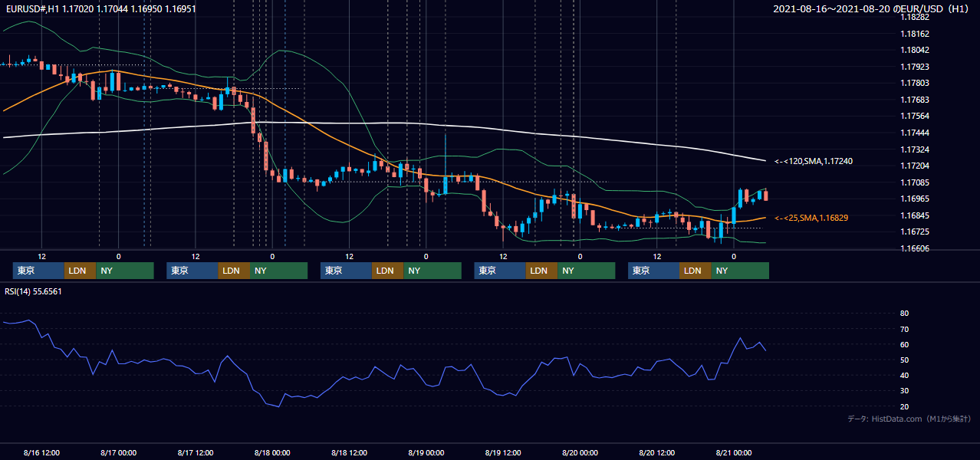This screenshot has width=980, height=460.
Task: Click the 8/18 00:00 date label
Action: [x=272, y=453]
